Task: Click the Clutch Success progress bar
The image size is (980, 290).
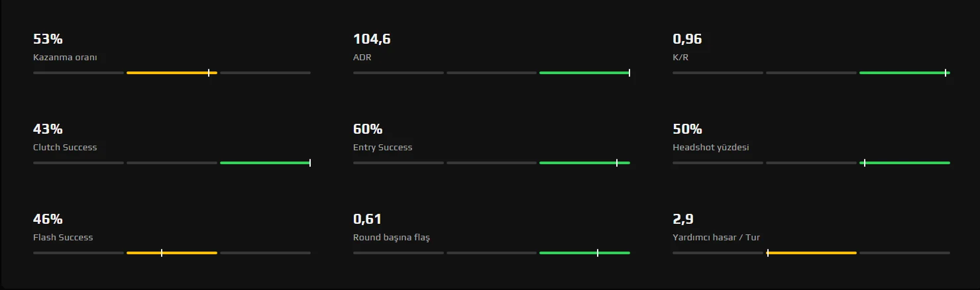Action: pos(172,163)
